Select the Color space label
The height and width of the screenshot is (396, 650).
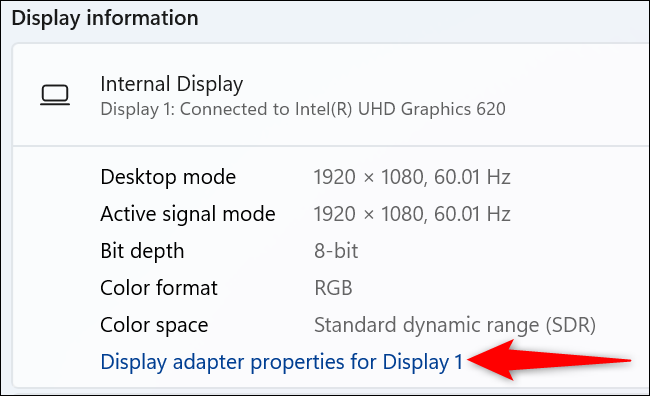[154, 325]
